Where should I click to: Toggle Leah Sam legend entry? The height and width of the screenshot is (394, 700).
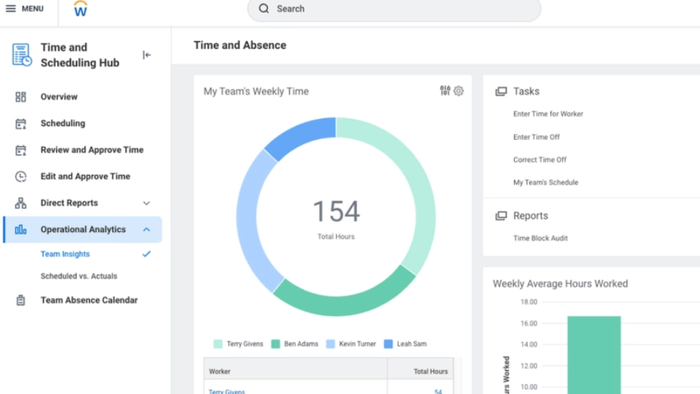tap(405, 344)
